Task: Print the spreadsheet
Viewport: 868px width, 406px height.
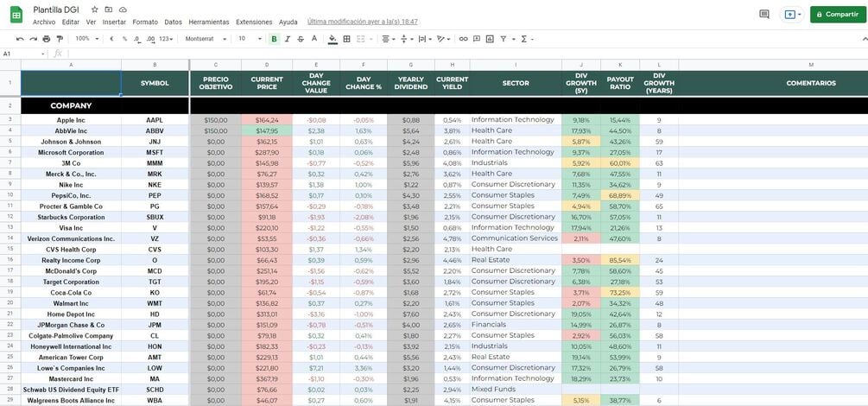Action: [x=47, y=39]
